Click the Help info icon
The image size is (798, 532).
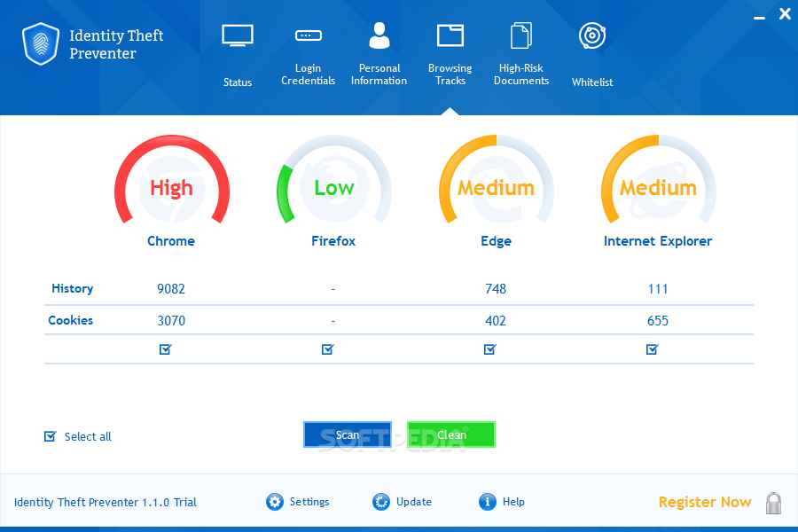pyautogui.click(x=488, y=502)
